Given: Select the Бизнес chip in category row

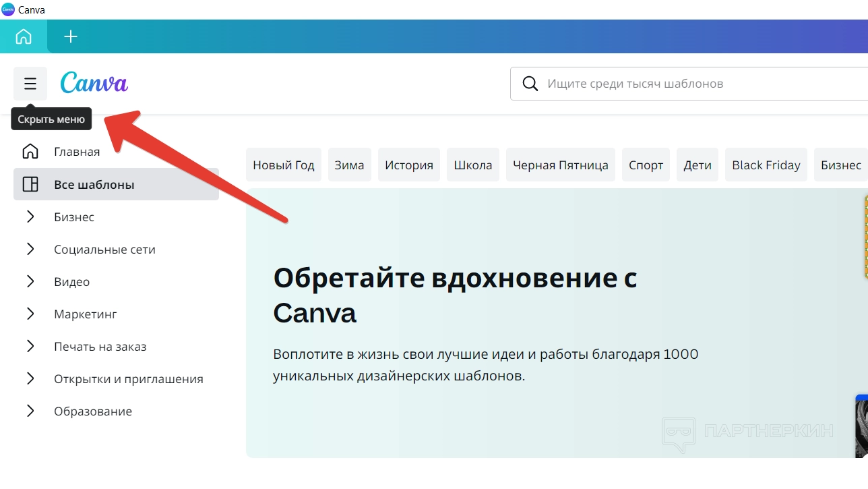Looking at the screenshot, I should 841,165.
